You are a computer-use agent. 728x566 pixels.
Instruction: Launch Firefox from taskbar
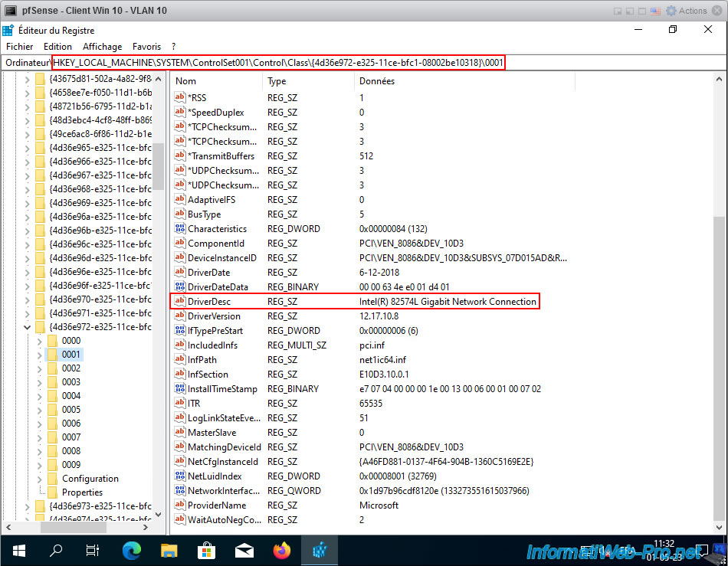click(282, 551)
